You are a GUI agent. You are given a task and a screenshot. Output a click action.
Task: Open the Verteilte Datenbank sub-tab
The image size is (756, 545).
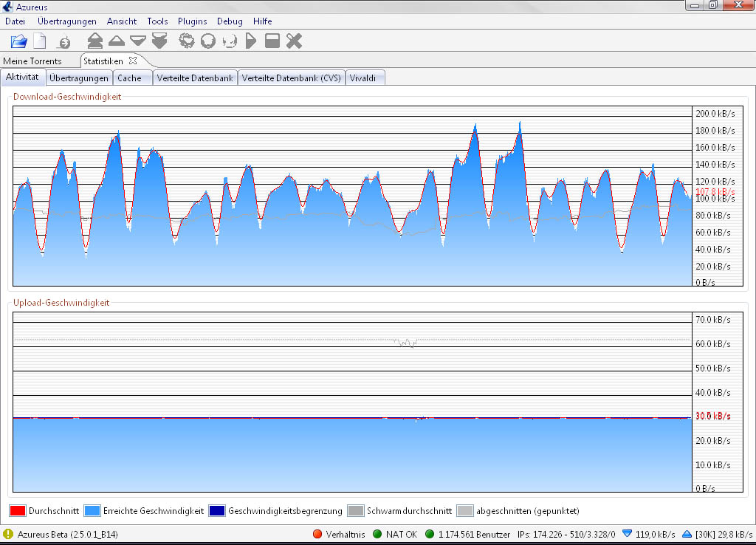pos(195,78)
